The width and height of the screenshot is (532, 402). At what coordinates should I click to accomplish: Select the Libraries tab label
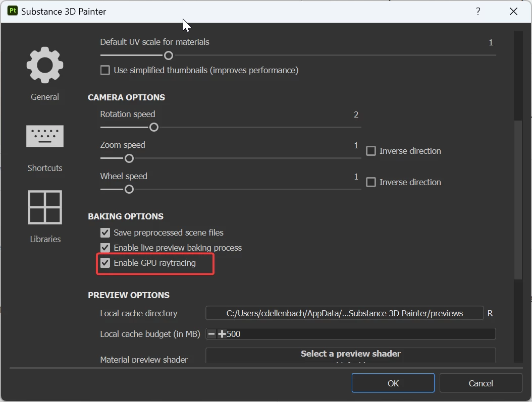pos(45,239)
